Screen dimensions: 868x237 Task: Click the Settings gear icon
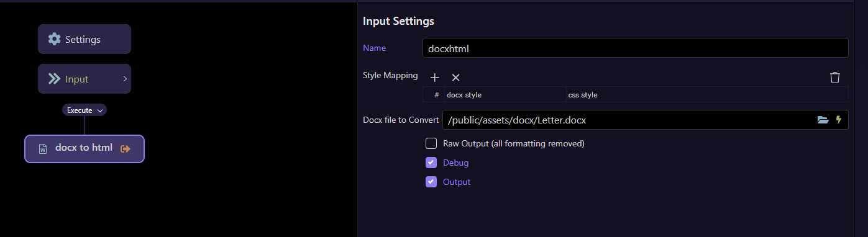(55, 39)
